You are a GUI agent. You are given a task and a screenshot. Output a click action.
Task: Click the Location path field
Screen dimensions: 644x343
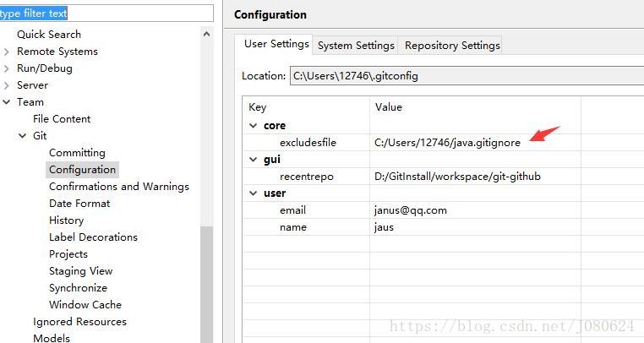click(x=467, y=75)
